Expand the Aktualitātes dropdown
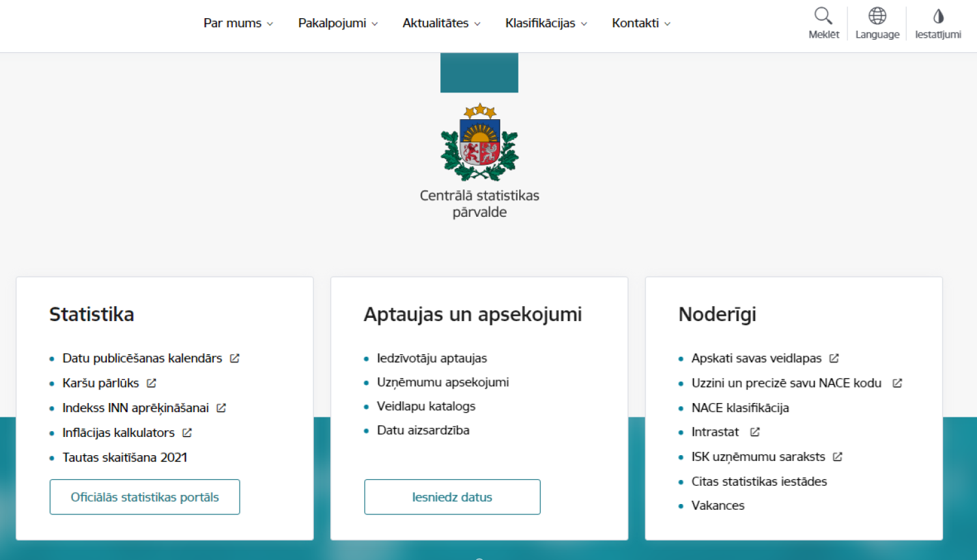 (441, 23)
